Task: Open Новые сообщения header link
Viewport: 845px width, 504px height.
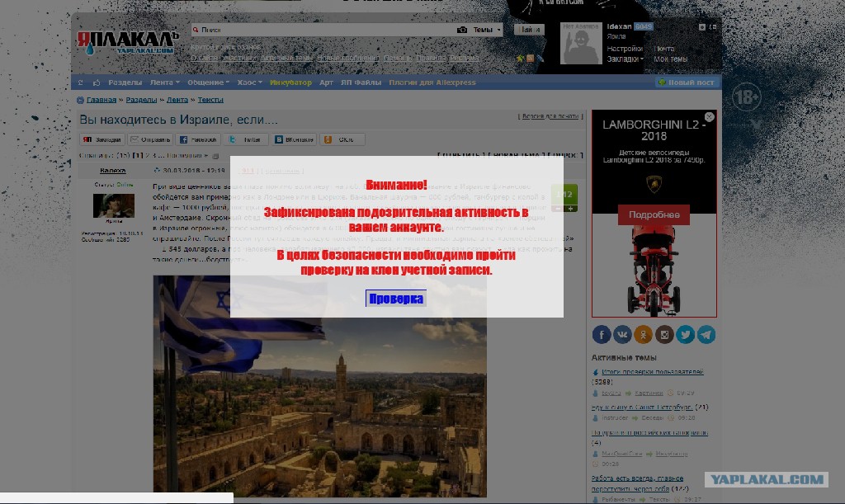Action: click(x=347, y=58)
